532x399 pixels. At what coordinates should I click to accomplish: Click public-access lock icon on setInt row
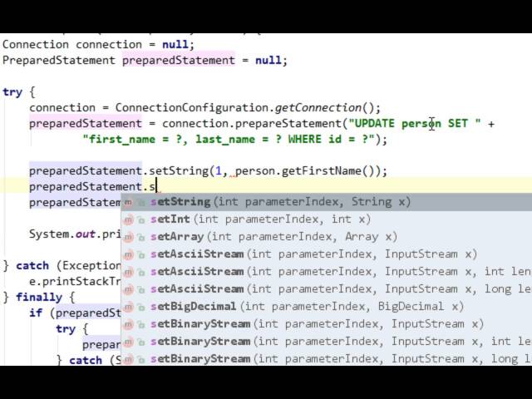pos(140,220)
